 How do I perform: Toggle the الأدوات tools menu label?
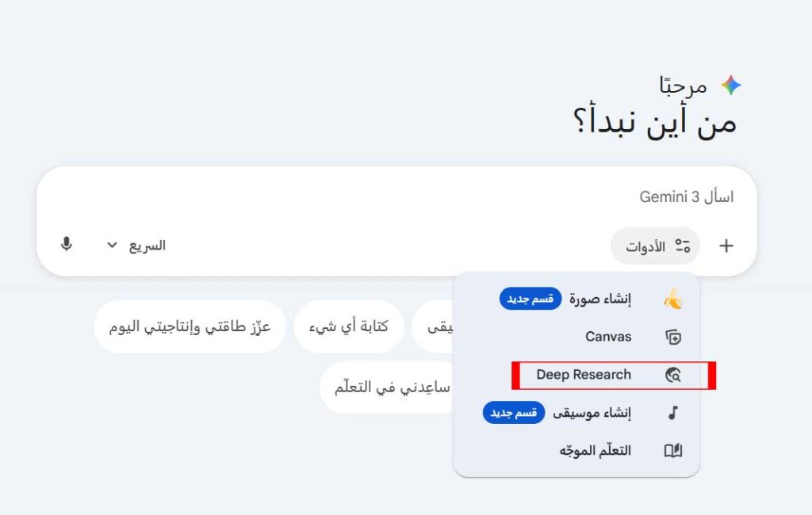pos(645,246)
